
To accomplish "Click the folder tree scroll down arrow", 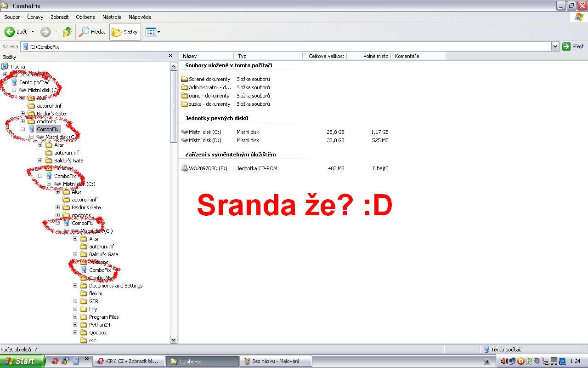I will click(174, 339).
